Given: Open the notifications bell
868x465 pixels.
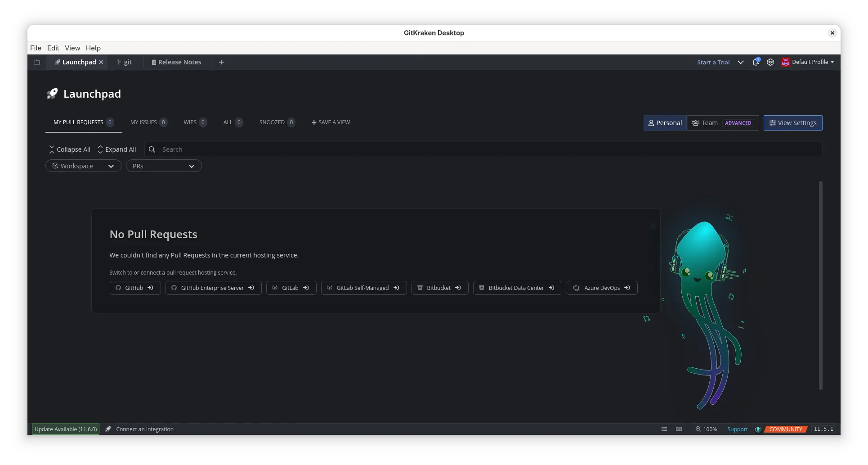Looking at the screenshot, I should pyautogui.click(x=756, y=62).
